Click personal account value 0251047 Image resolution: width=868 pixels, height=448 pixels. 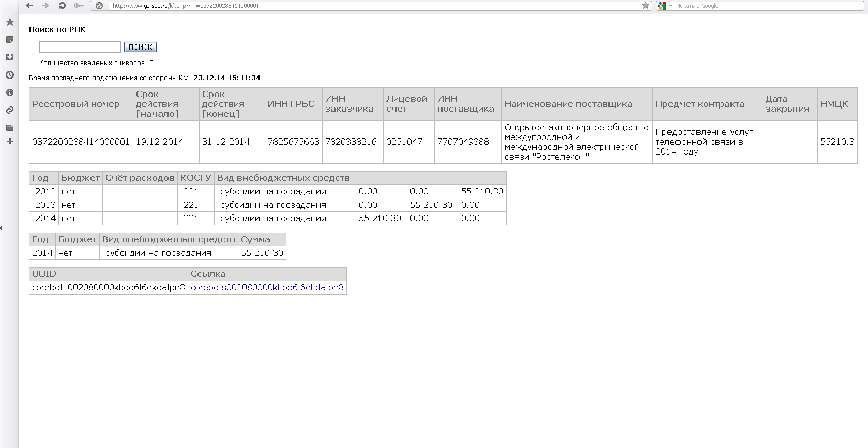(404, 142)
